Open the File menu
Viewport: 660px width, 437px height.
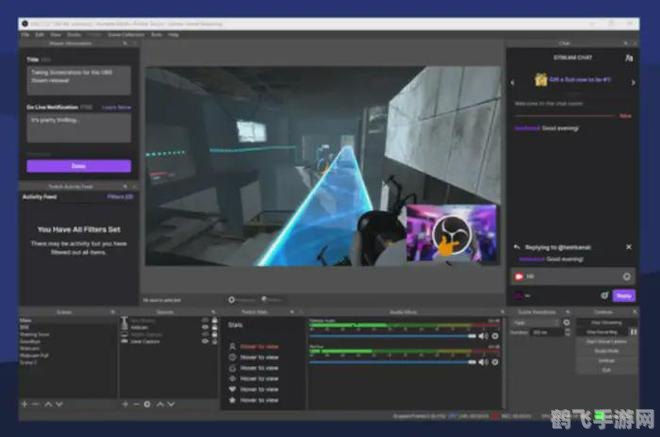tap(26, 34)
